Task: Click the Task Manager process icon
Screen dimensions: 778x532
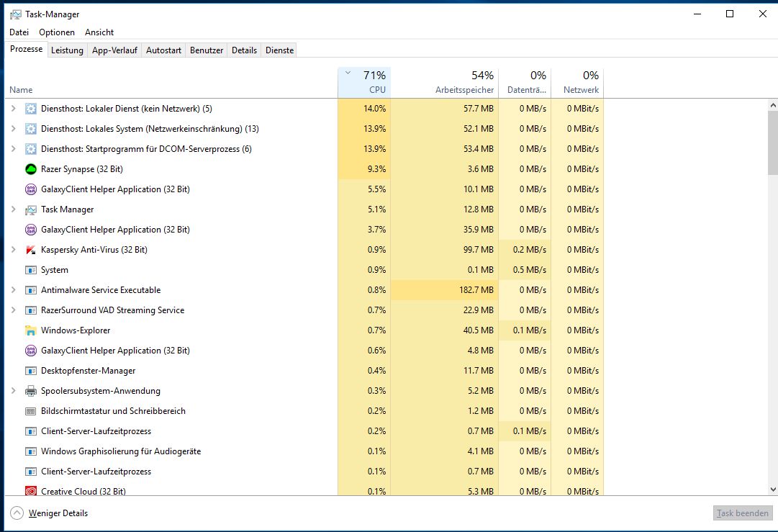Action: pos(31,209)
